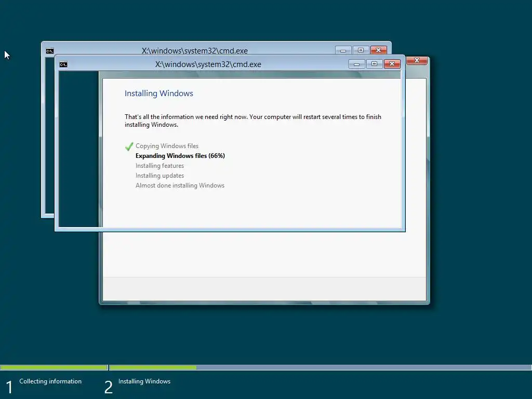Click the back cmd.exe title bar text

pos(194,51)
